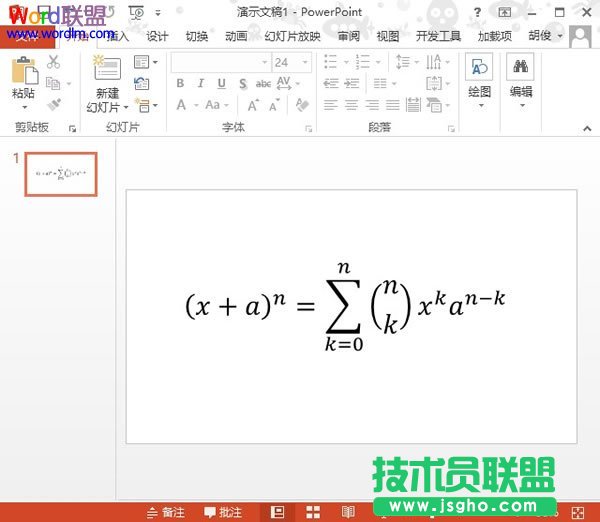
Task: Select slide 1 thumbnail
Action: point(61,174)
